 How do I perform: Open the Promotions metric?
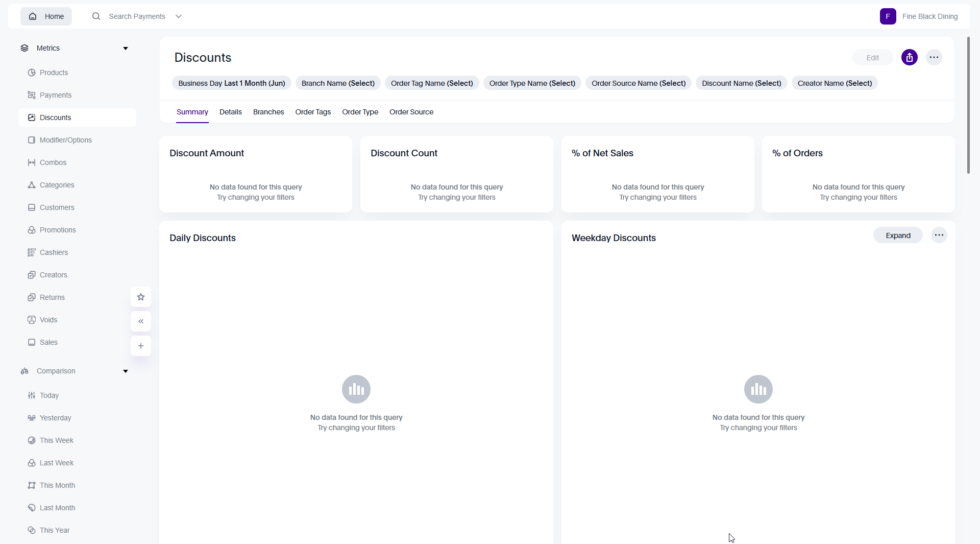tap(58, 229)
